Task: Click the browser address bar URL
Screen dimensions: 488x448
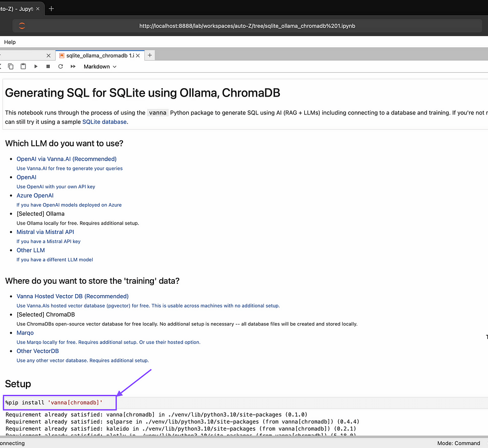Action: point(247,26)
